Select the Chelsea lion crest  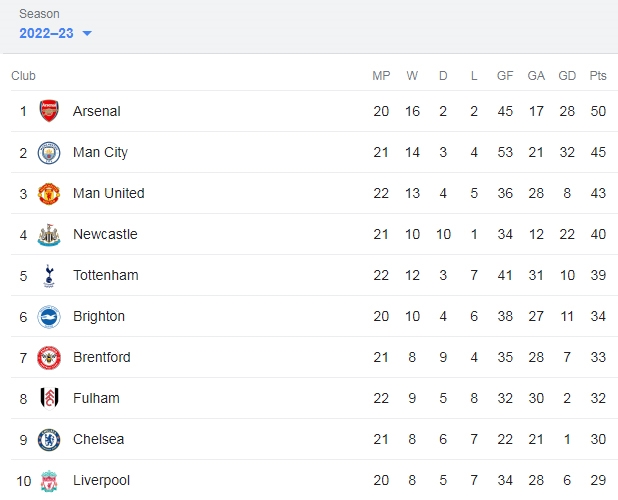click(x=49, y=440)
